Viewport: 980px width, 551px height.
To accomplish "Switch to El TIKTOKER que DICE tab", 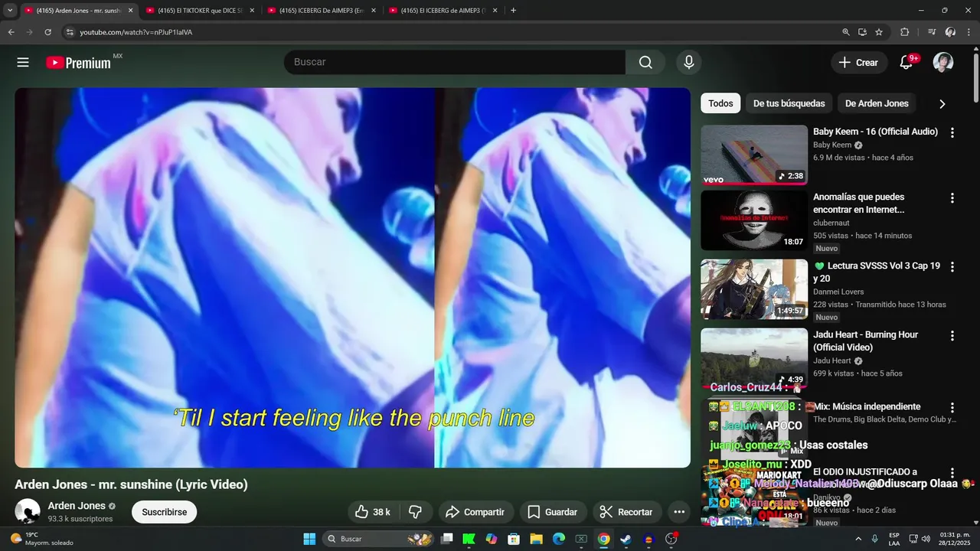I will coord(200,11).
